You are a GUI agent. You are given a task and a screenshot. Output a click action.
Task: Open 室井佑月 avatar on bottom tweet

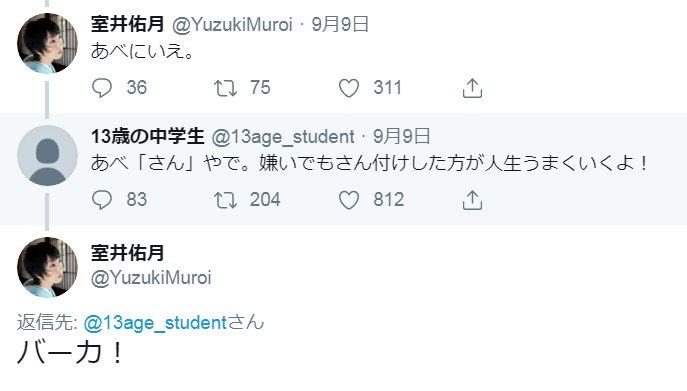pyautogui.click(x=47, y=267)
